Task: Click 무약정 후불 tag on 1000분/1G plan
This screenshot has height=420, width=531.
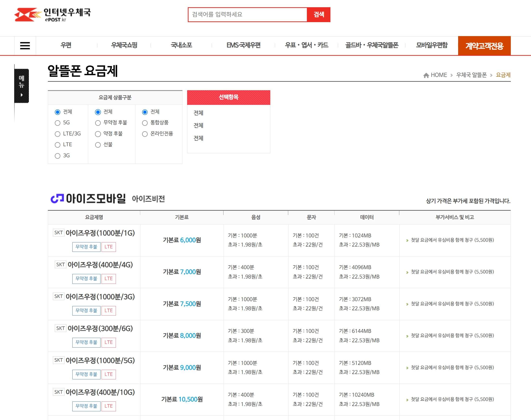Action: coord(86,247)
